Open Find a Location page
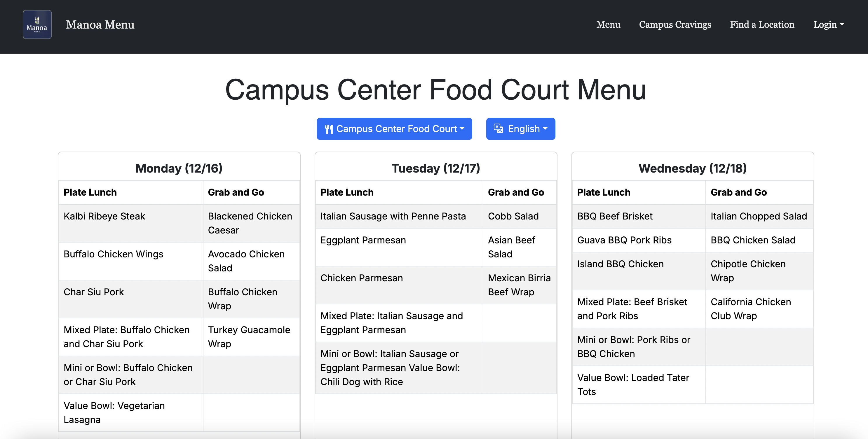This screenshot has width=868, height=439. (762, 24)
